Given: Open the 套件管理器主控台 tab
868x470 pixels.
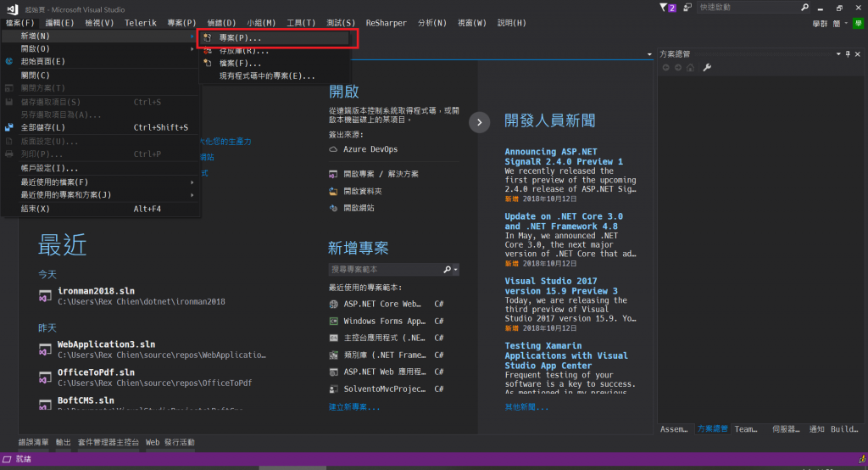Looking at the screenshot, I should (108, 442).
